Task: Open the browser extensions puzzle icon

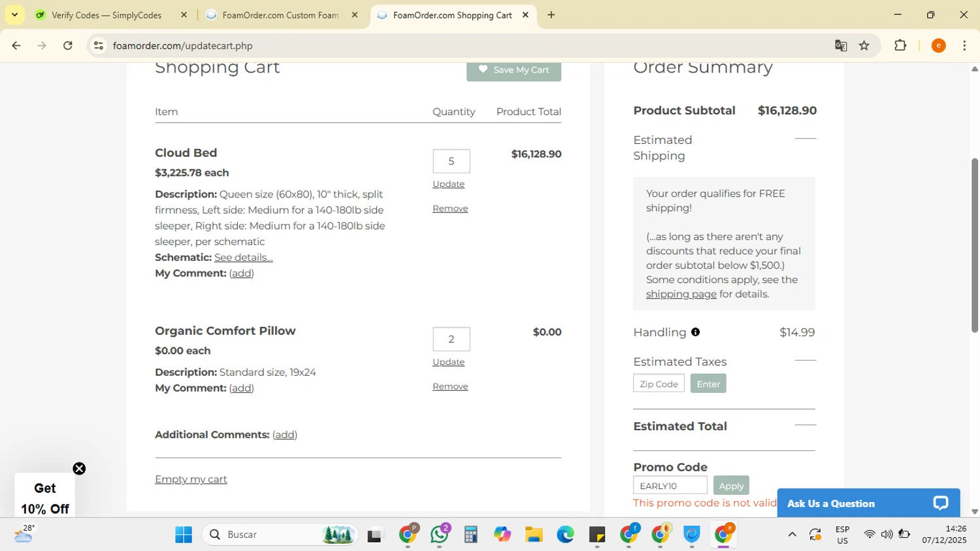Action: click(x=900, y=46)
